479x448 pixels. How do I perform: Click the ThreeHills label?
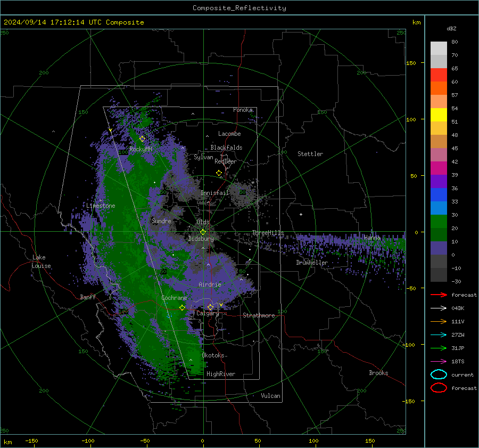[x=268, y=233]
